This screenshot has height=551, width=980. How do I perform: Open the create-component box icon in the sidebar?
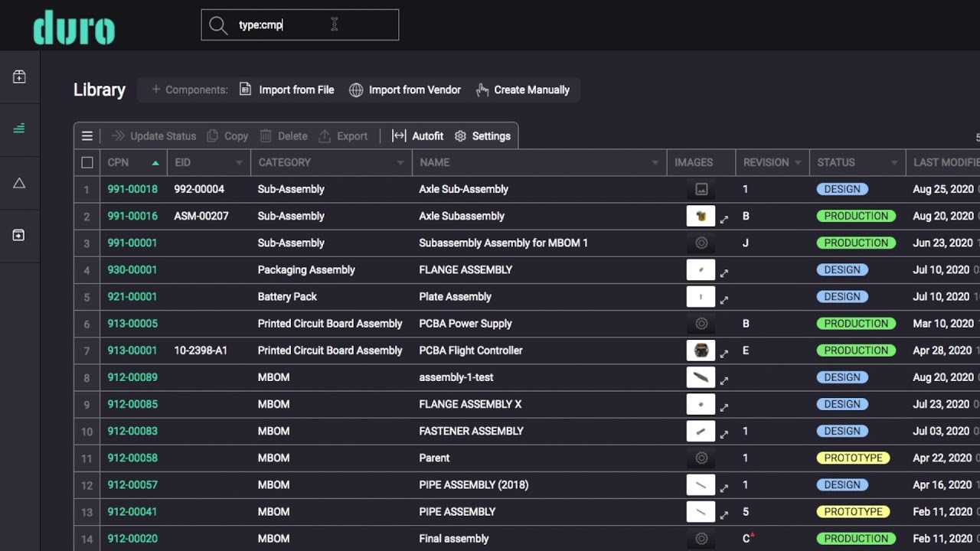click(20, 77)
